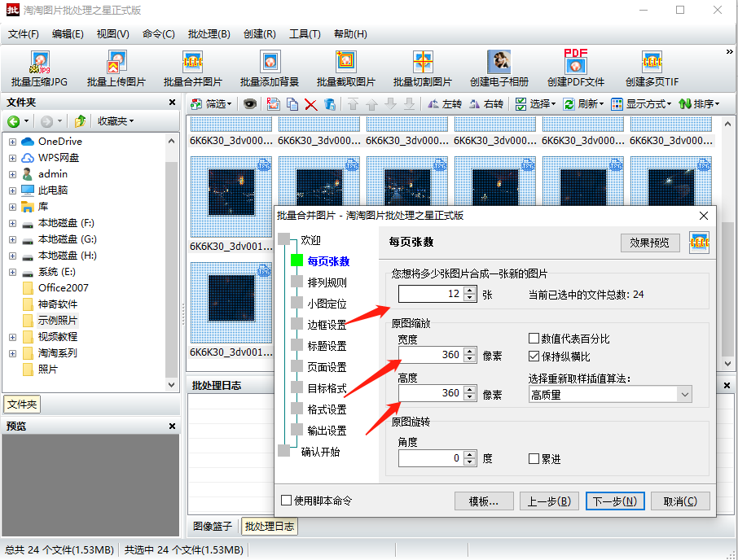Select the Office2007 folder
The height and width of the screenshot is (560, 738).
(63, 288)
